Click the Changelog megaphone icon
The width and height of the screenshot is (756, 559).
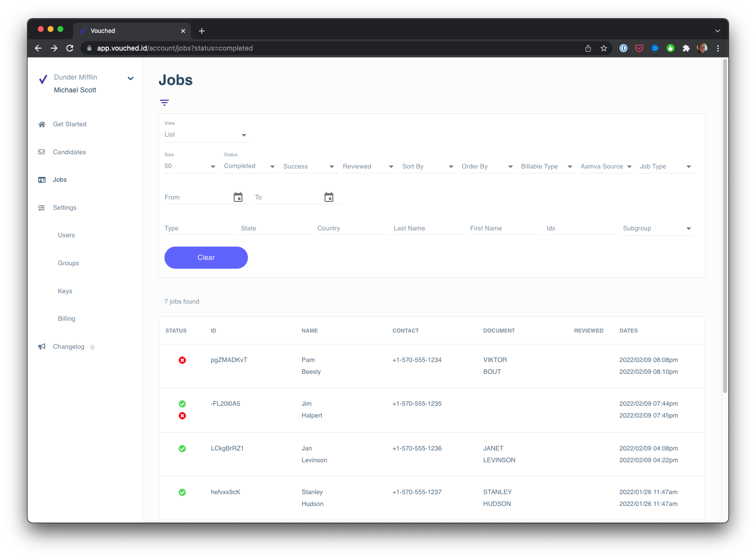pyautogui.click(x=42, y=347)
